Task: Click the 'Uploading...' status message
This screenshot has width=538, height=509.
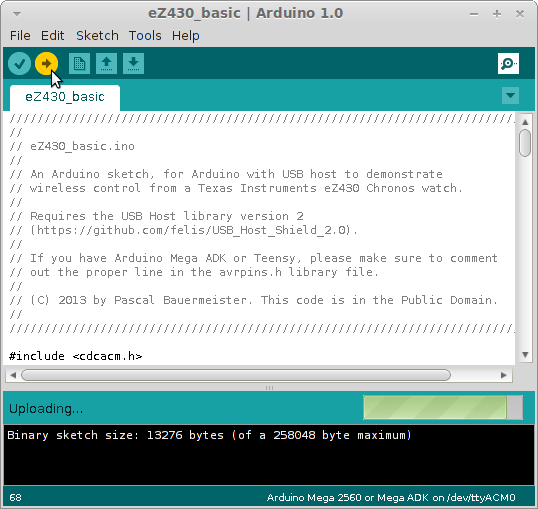Action: click(x=46, y=409)
